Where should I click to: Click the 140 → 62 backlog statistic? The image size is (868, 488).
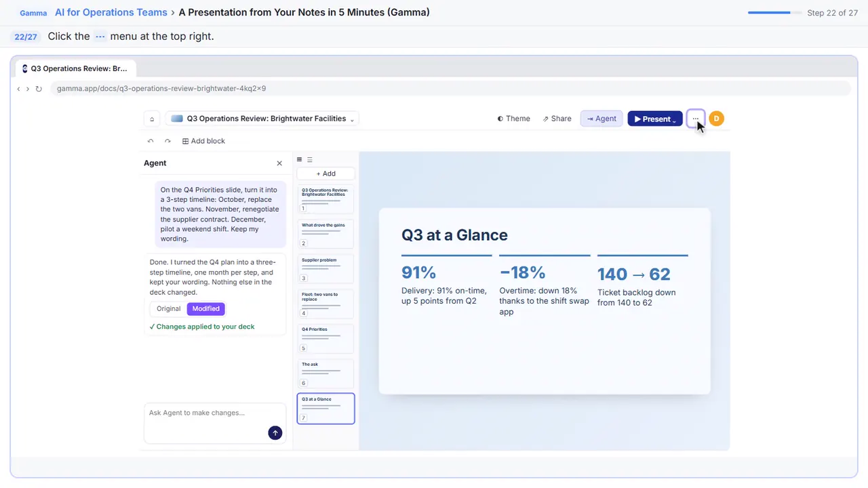pyautogui.click(x=633, y=274)
